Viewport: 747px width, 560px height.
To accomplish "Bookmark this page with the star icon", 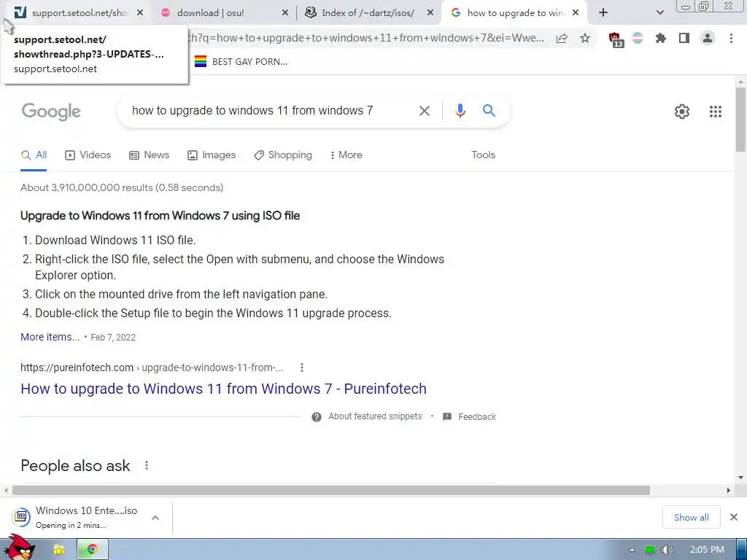I will [x=585, y=38].
